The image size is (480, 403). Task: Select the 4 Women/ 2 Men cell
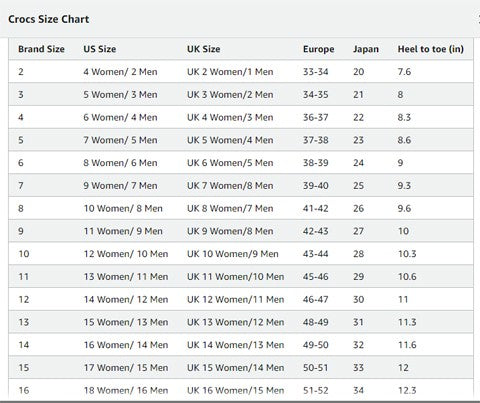coord(120,72)
